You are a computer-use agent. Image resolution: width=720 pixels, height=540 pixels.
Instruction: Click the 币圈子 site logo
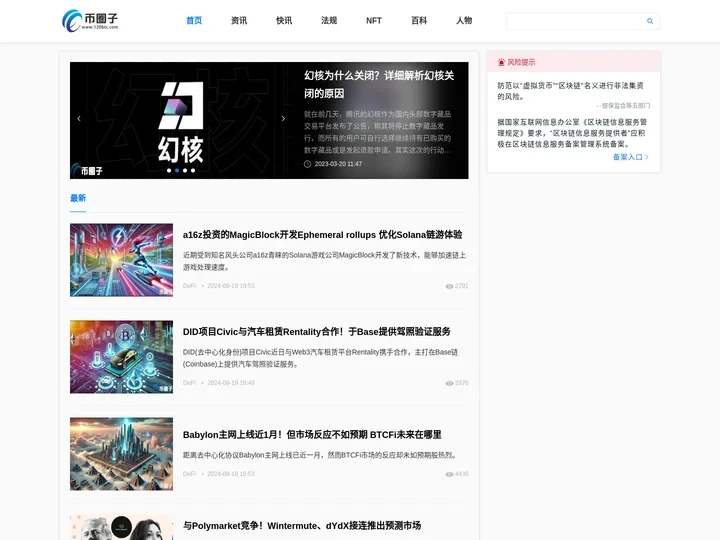pyautogui.click(x=90, y=21)
